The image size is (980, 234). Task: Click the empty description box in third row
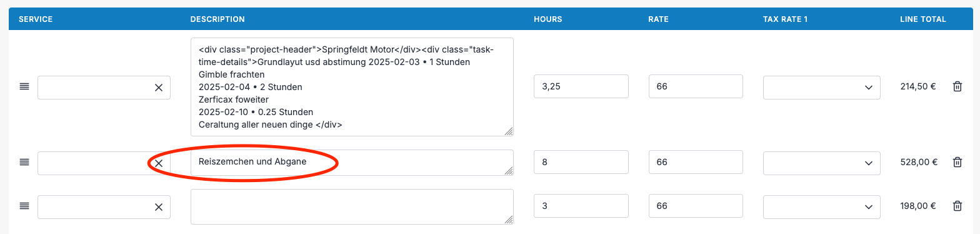(352, 206)
